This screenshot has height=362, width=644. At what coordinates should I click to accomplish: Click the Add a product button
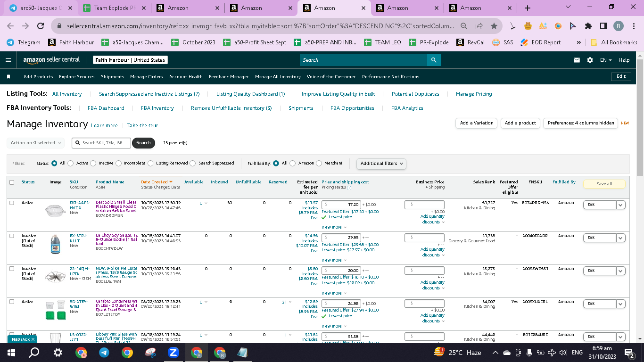520,123
